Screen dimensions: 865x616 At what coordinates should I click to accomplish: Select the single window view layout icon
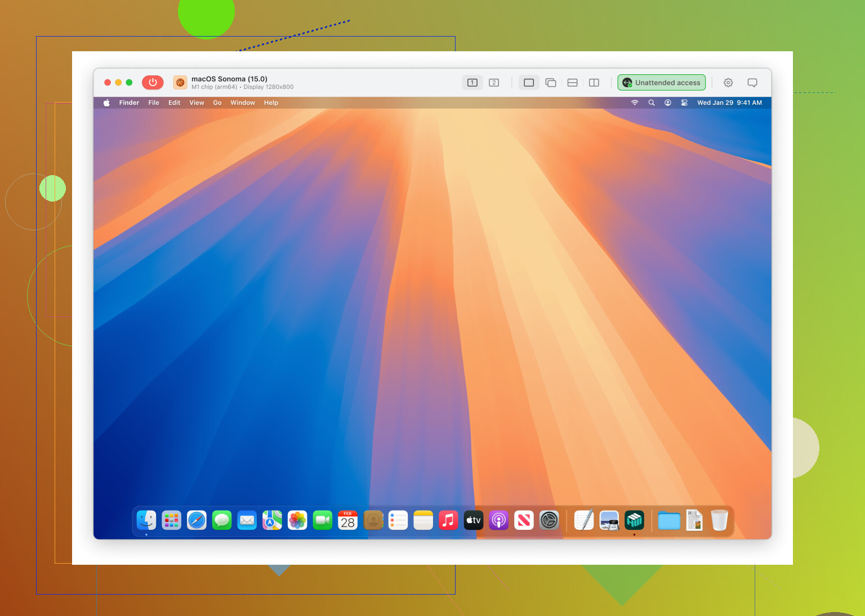tap(528, 83)
